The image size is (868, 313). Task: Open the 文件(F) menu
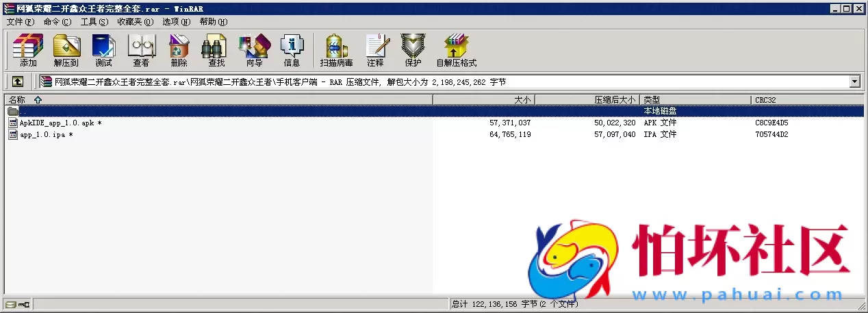coord(21,22)
